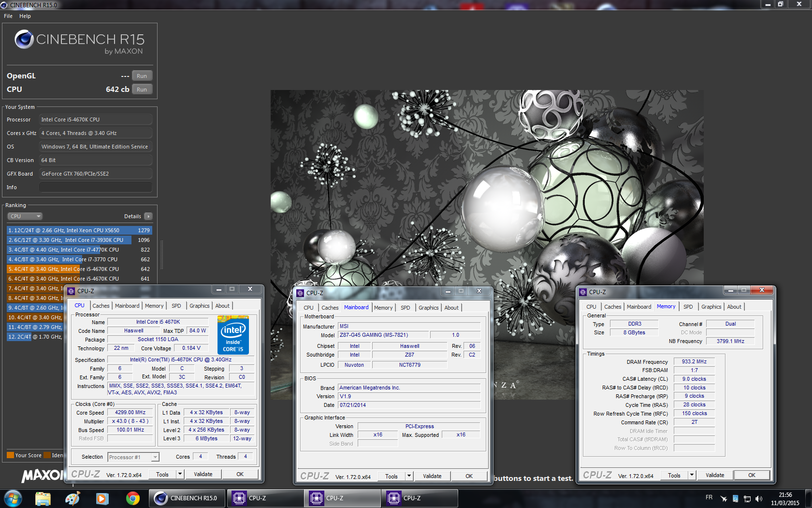Open SPD tab in CPU-Z Mainboard window
Screen dimensions: 812x508
406,308
